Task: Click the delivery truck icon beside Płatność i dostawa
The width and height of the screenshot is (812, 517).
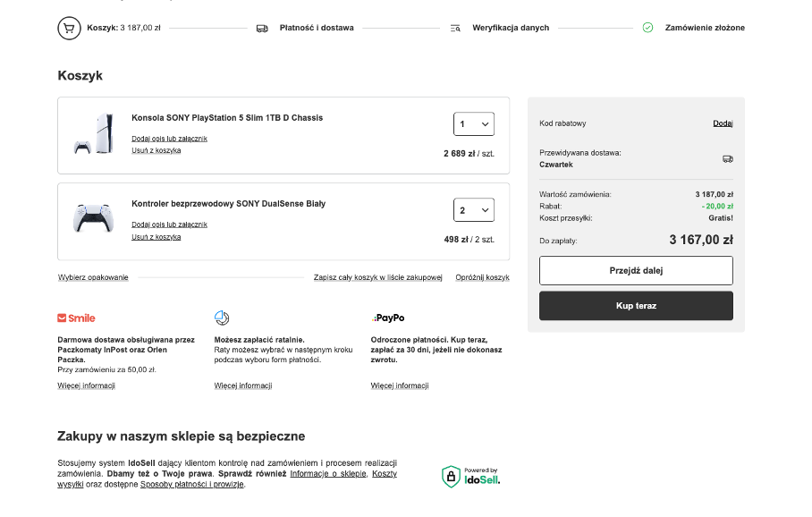Action: tap(262, 29)
